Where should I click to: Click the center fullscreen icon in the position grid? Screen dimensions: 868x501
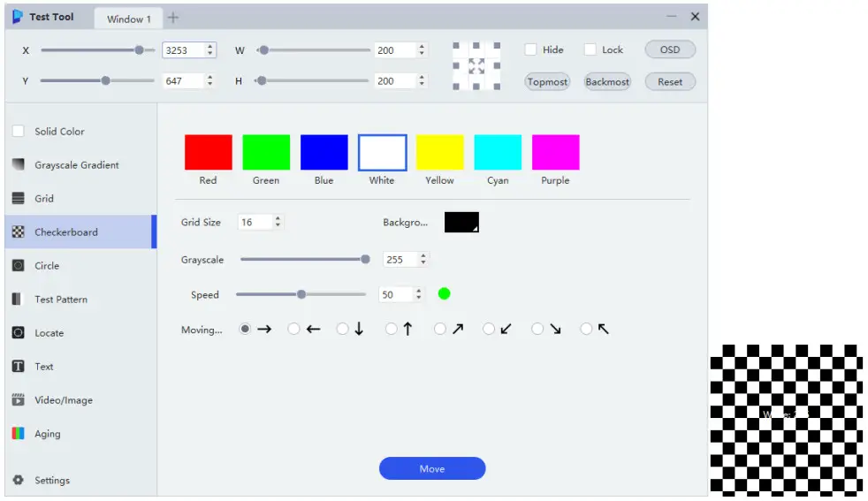476,66
